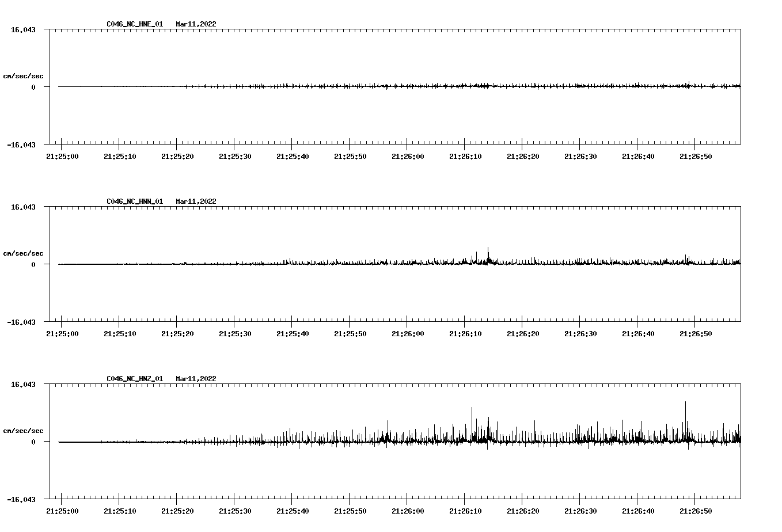The height and width of the screenshot is (532, 782).
Task: Click the cm/sec/sec unit label on the HNE plot
Action: (23, 76)
